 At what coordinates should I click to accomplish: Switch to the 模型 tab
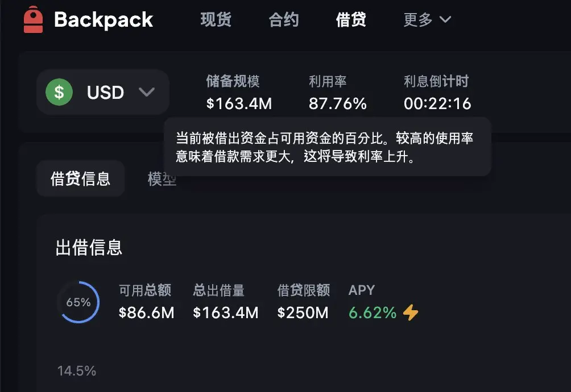(x=162, y=178)
